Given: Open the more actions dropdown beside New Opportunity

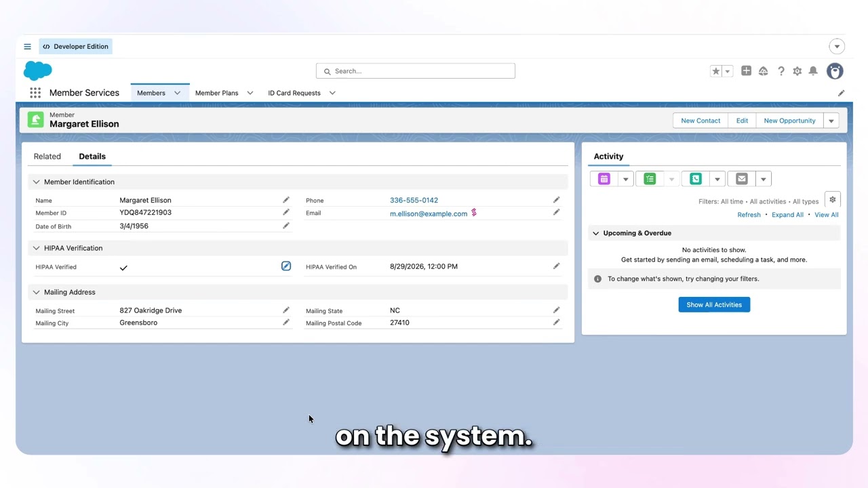Looking at the screenshot, I should tap(831, 121).
